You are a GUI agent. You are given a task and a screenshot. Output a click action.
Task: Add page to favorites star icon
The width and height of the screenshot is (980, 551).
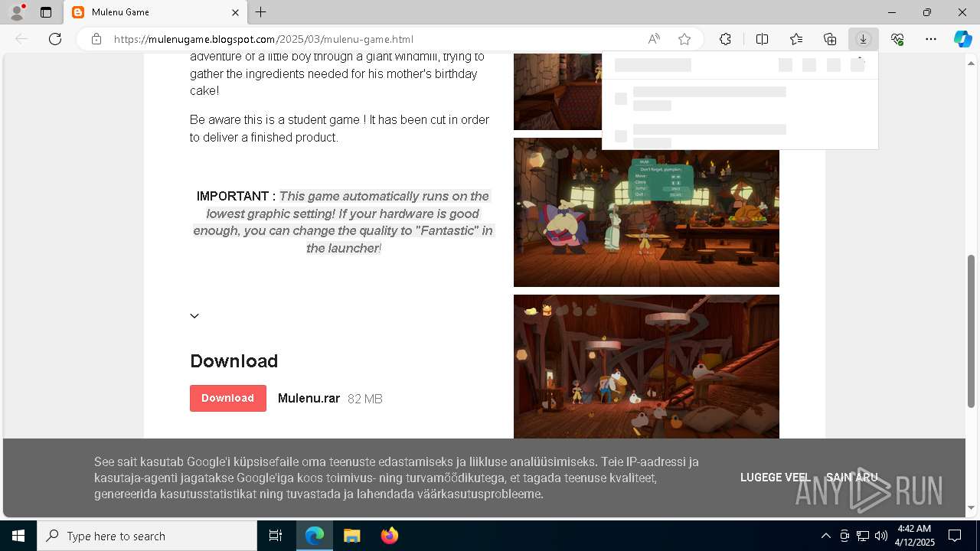click(684, 39)
